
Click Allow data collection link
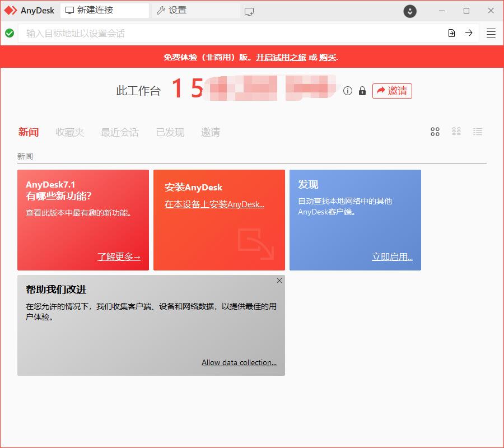pos(239,362)
